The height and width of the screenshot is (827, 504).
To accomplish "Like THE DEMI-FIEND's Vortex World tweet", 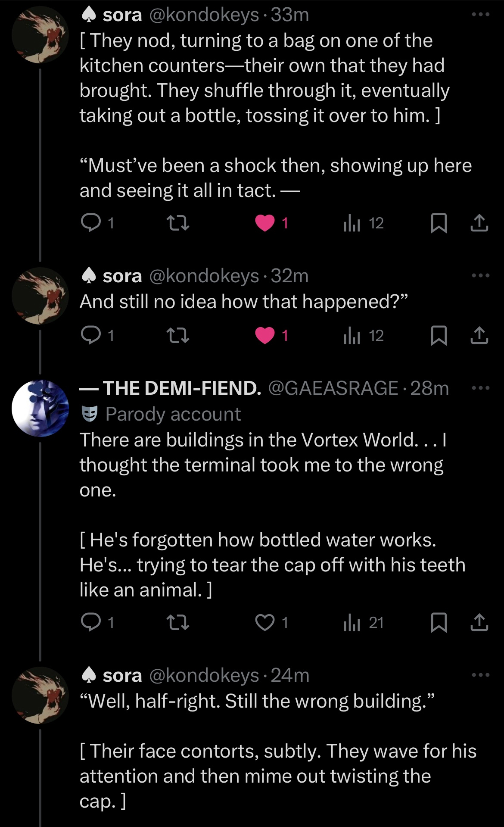I will click(x=265, y=623).
